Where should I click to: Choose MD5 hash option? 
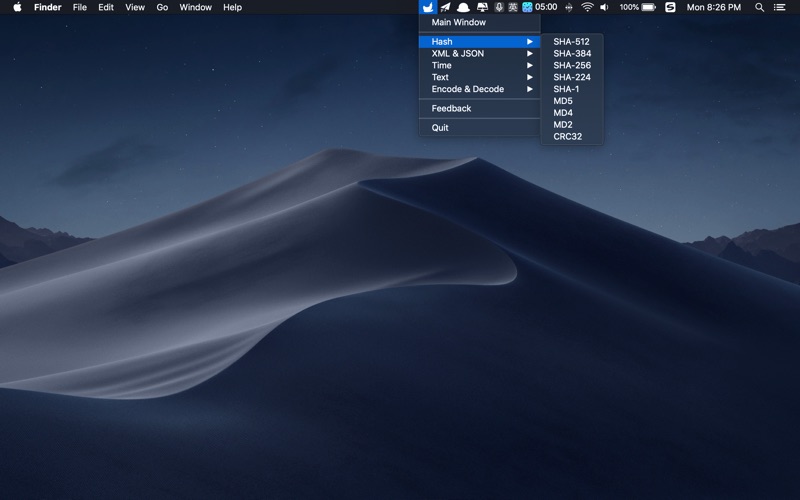point(563,101)
